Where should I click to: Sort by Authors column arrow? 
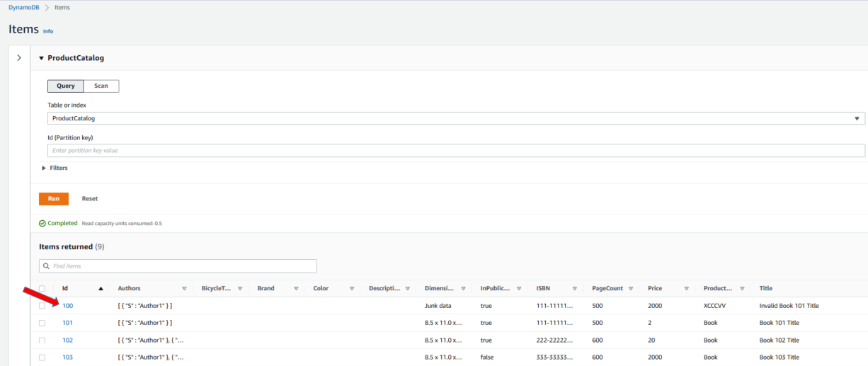tap(184, 289)
